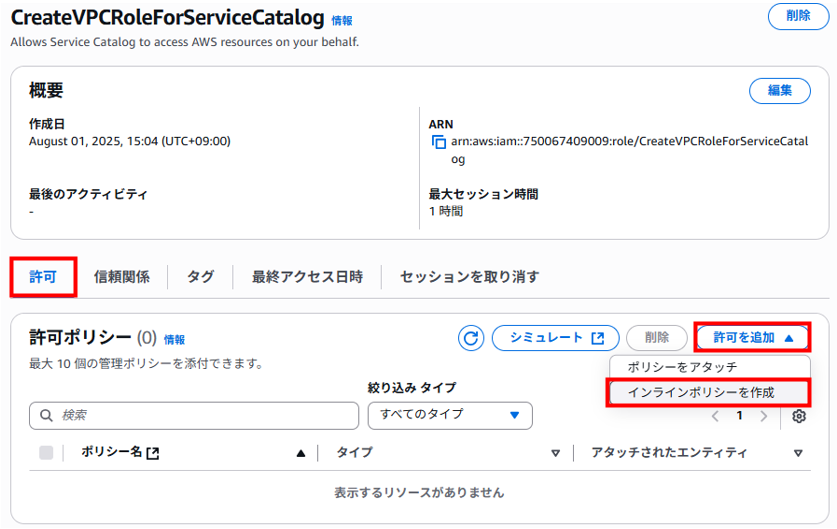Click the ポリシー名 column header
This screenshot has width=837, height=529.
coord(112,452)
